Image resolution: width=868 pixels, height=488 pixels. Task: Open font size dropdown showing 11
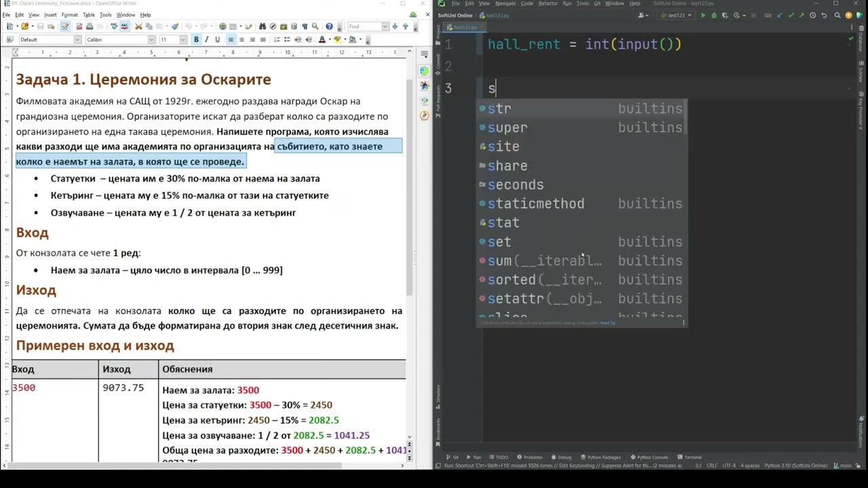point(183,39)
